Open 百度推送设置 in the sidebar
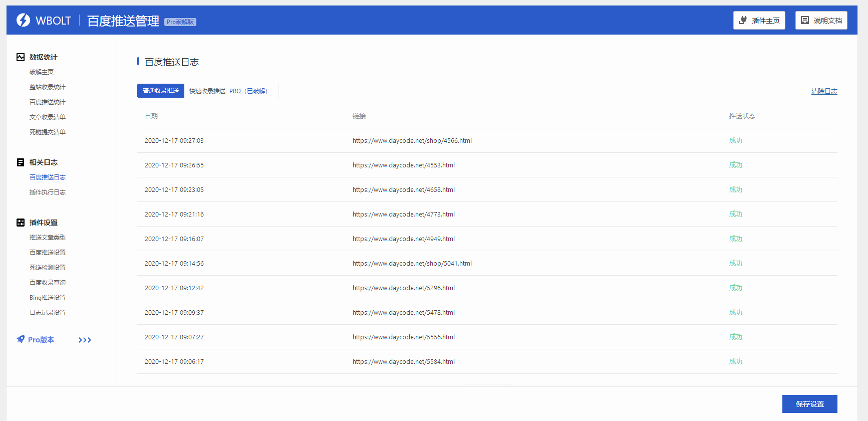The image size is (868, 421). pos(48,253)
